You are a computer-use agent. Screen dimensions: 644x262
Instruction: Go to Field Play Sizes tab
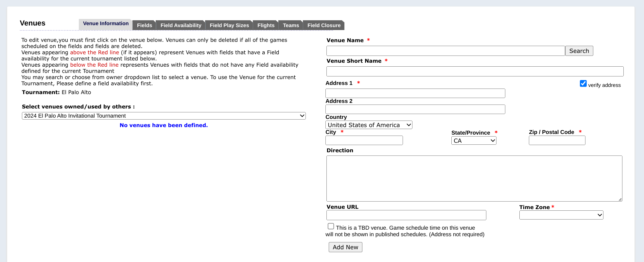[x=229, y=25]
